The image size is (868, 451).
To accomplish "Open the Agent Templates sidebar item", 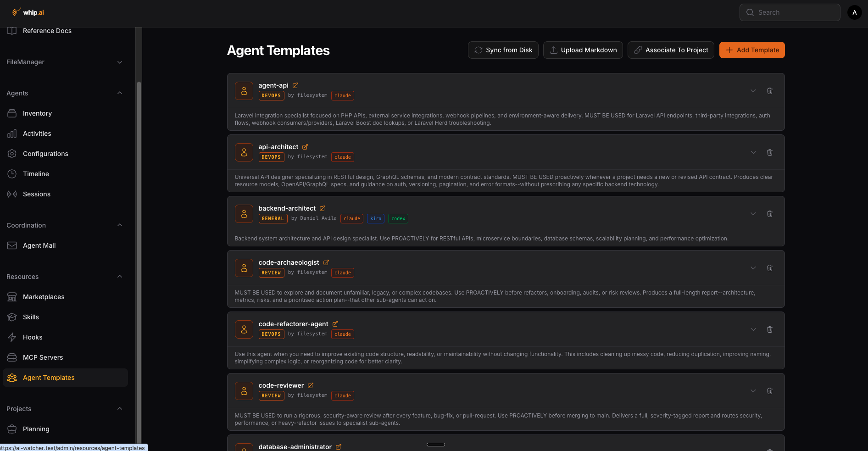I will pos(49,378).
